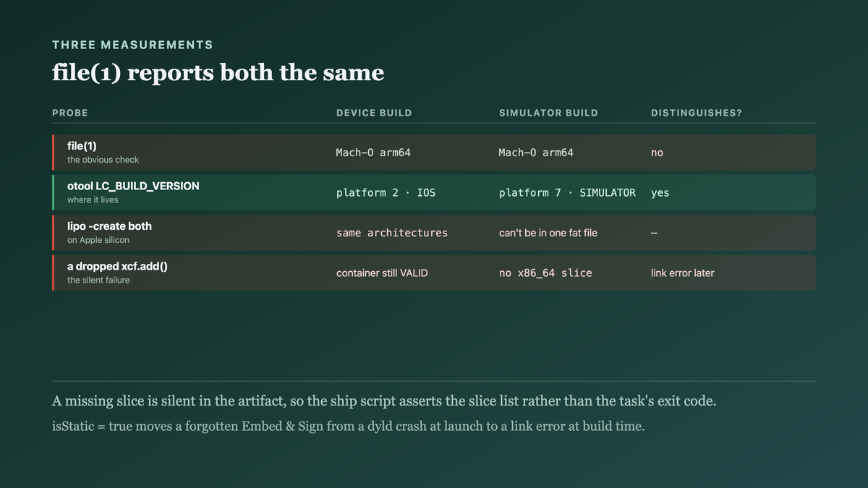The width and height of the screenshot is (868, 488).
Task: Select the subtitle "on Apple silicon"
Action: [x=98, y=240]
